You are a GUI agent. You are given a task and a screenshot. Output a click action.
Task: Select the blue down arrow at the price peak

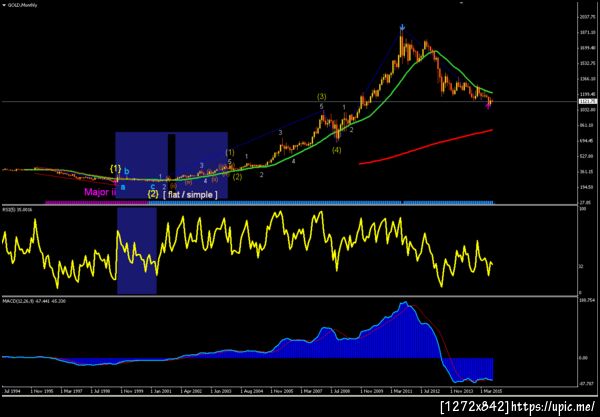(402, 27)
